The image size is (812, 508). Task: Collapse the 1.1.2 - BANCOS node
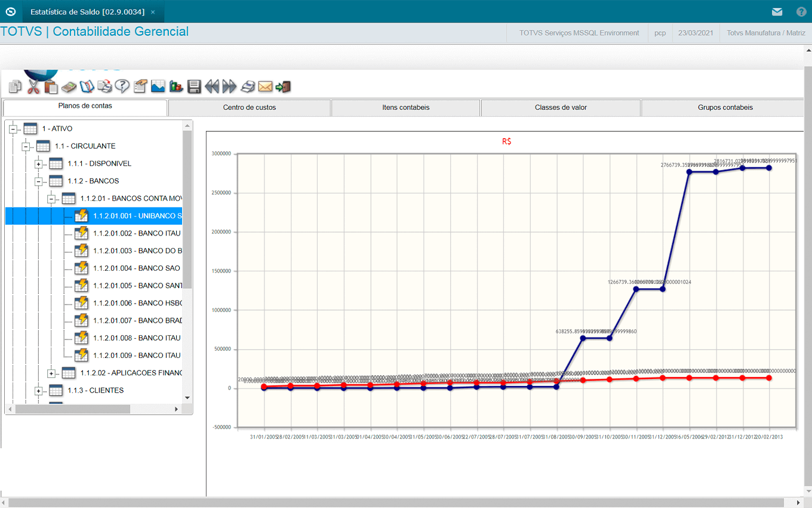(39, 181)
